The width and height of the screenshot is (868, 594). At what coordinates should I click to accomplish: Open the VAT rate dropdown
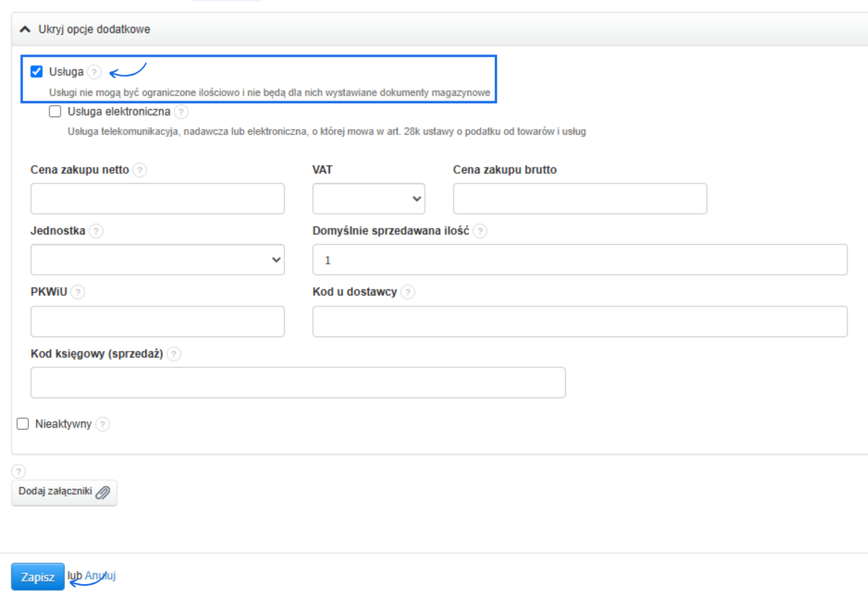[368, 199]
